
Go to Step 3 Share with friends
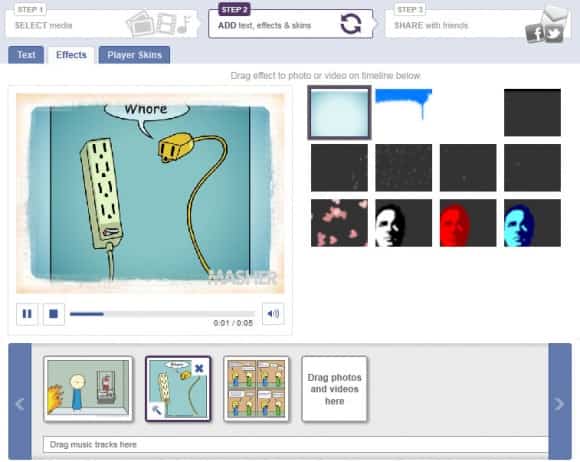(477, 23)
